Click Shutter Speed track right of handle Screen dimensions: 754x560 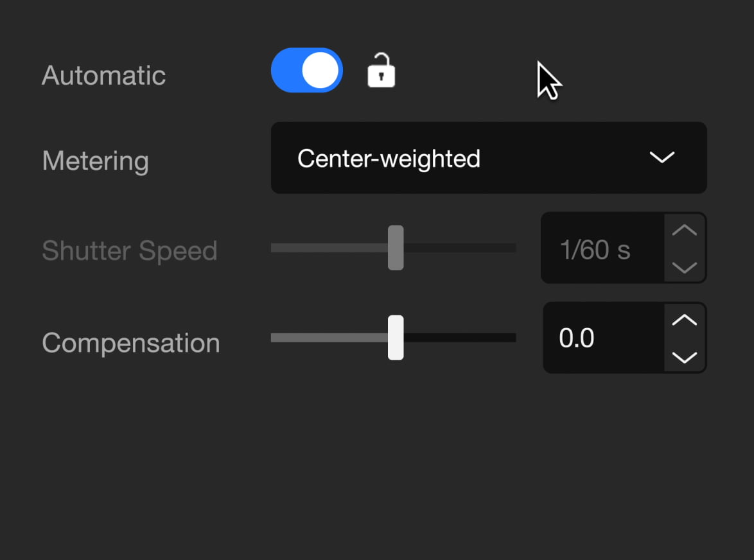point(460,247)
